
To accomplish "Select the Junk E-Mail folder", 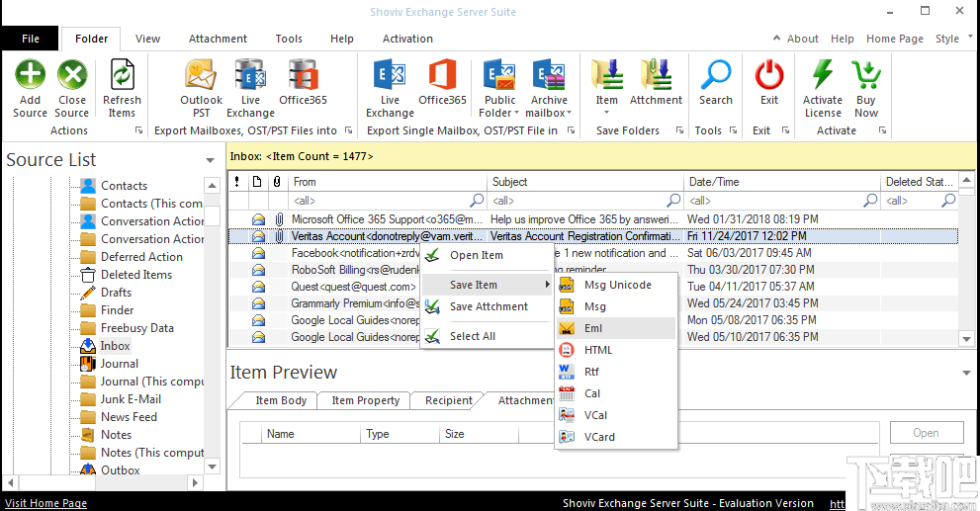I will pyautogui.click(x=131, y=398).
